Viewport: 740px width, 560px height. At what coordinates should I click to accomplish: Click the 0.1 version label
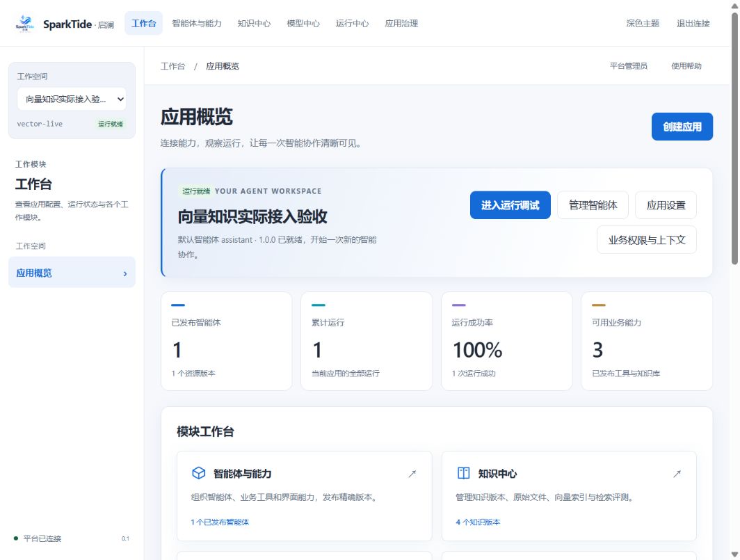[x=125, y=538]
